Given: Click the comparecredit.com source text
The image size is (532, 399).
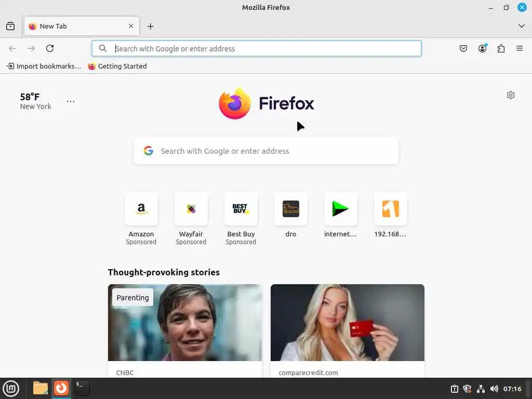Looking at the screenshot, I should click(x=309, y=373).
